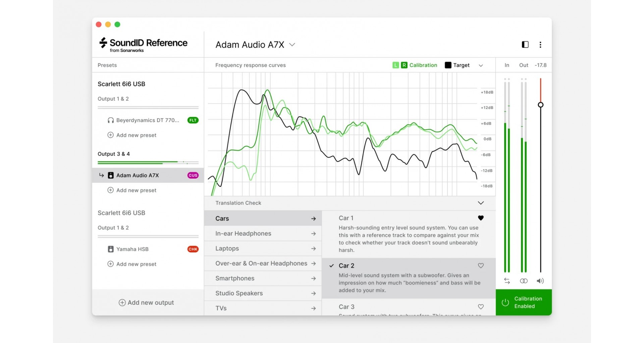This screenshot has width=644, height=343.
Task: Toggle the sidebar panel layout icon
Action: click(525, 45)
